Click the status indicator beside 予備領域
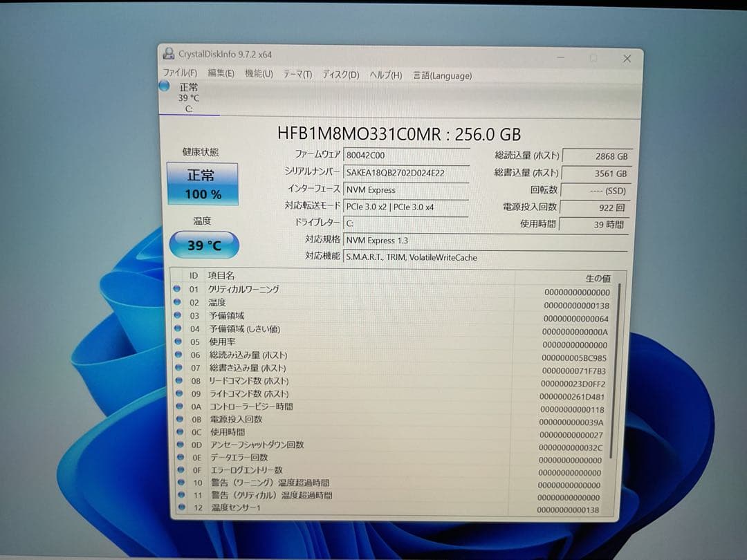The image size is (747, 560). (x=178, y=315)
